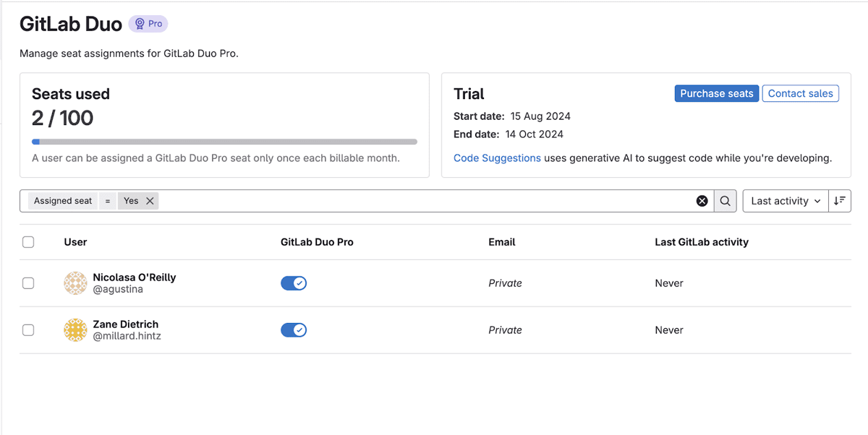Remove the Assigned seat Yes filter token
The height and width of the screenshot is (435, 868).
click(150, 201)
